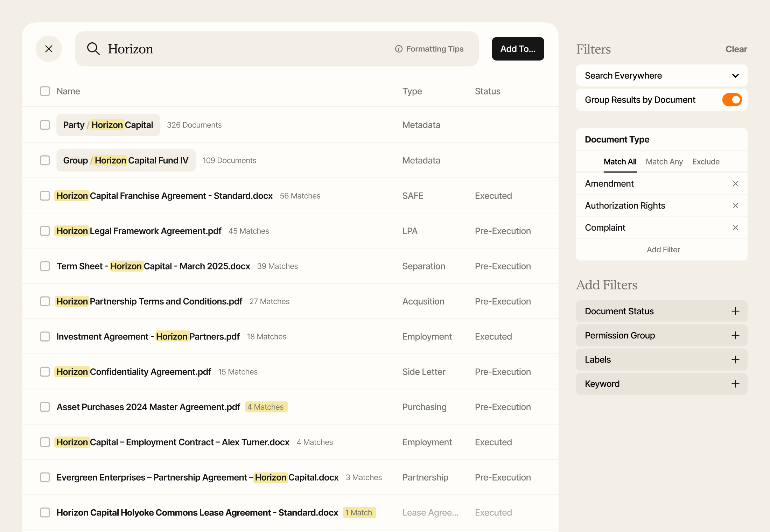770x532 pixels.
Task: Add Keyword filter via plus icon
Action: pos(735,384)
